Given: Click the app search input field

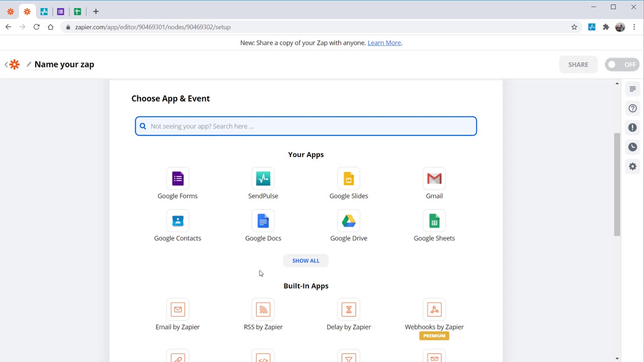Looking at the screenshot, I should coord(306,126).
